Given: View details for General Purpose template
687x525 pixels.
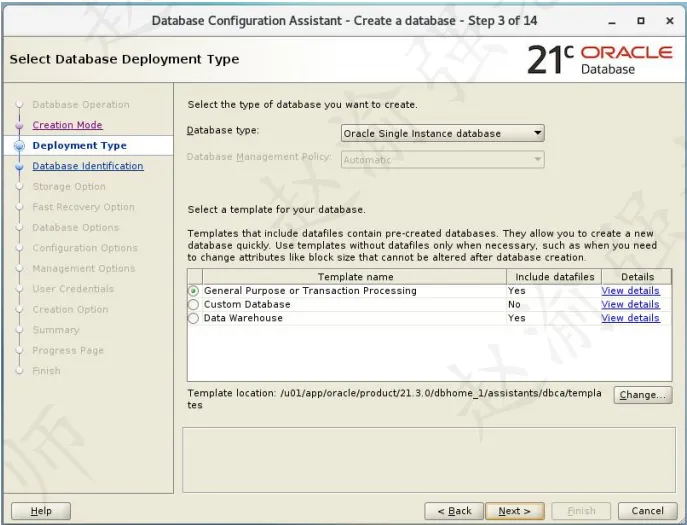Looking at the screenshot, I should click(x=630, y=291).
